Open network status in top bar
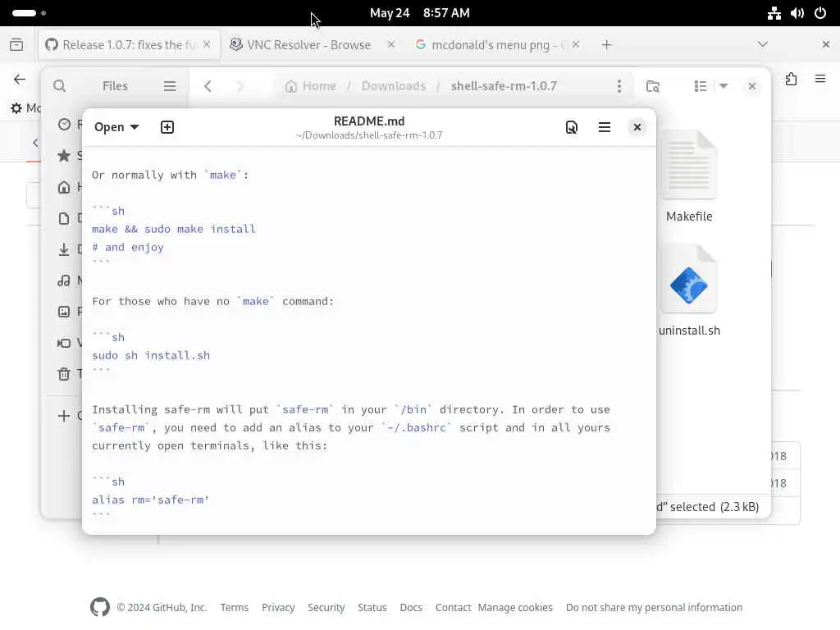 [x=774, y=13]
